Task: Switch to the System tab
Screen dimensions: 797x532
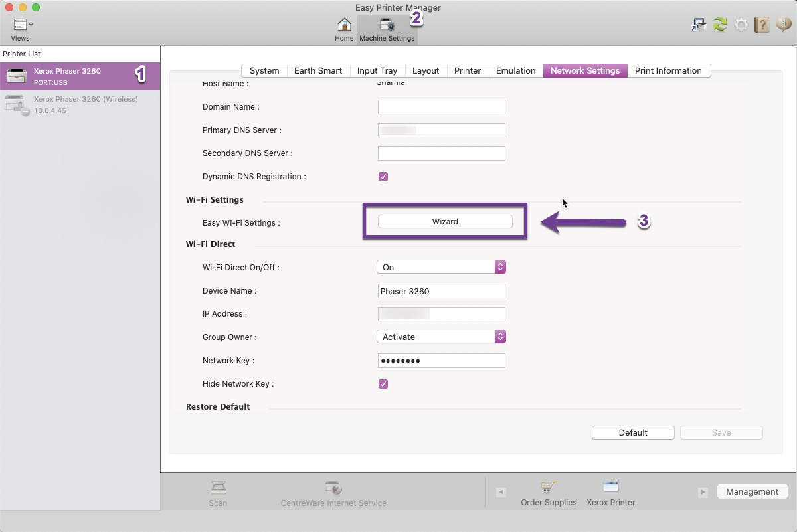Action: click(264, 70)
